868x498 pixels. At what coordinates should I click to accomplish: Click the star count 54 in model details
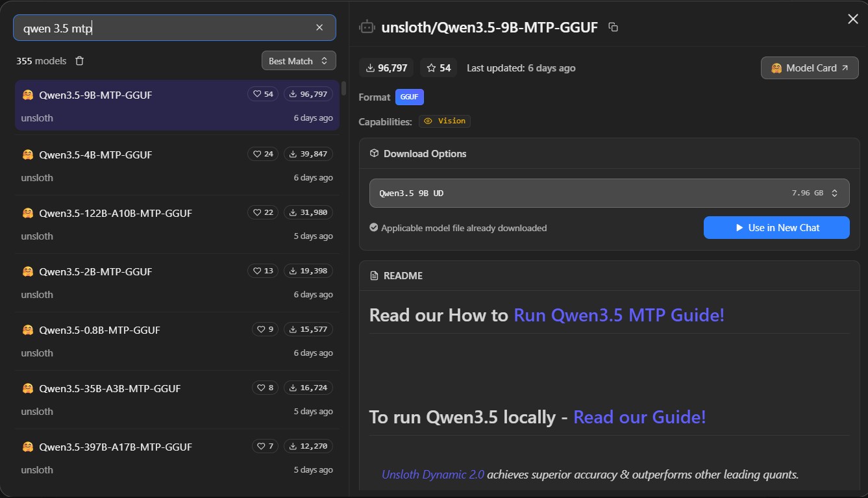pyautogui.click(x=438, y=68)
